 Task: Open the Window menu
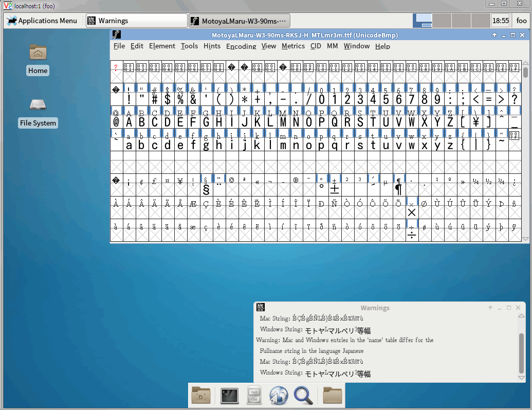[x=357, y=46]
